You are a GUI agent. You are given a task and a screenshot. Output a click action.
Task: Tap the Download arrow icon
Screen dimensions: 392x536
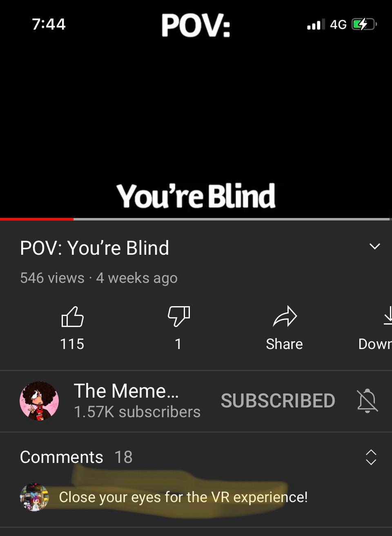[x=388, y=316]
